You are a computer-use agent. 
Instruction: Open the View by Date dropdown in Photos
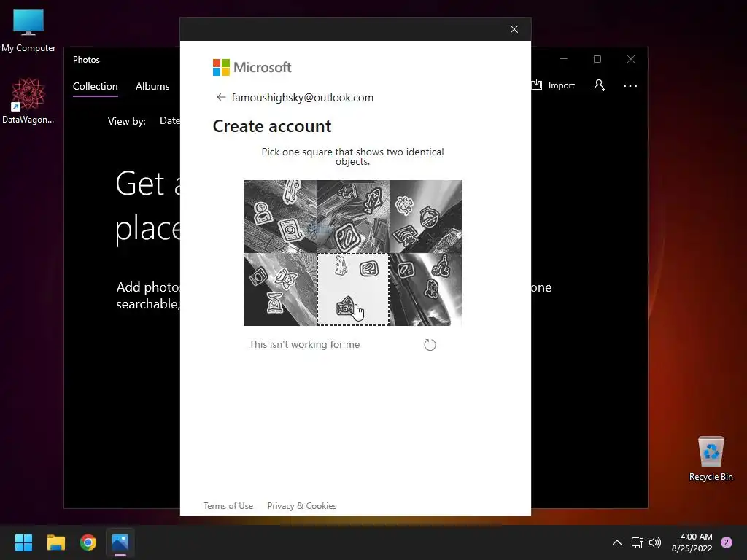click(x=169, y=121)
